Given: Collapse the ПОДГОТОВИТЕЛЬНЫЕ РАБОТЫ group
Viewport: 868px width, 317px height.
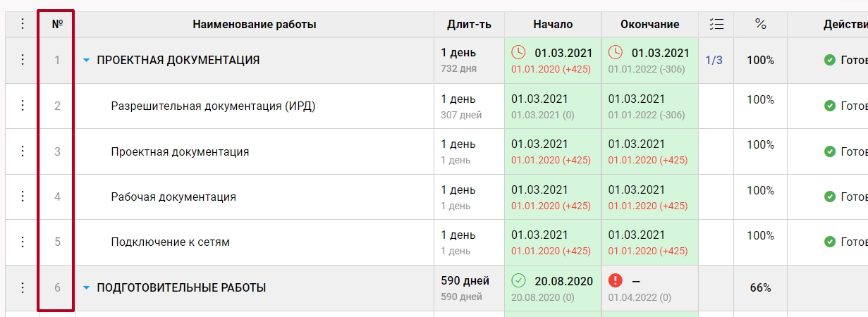Looking at the screenshot, I should tap(87, 287).
